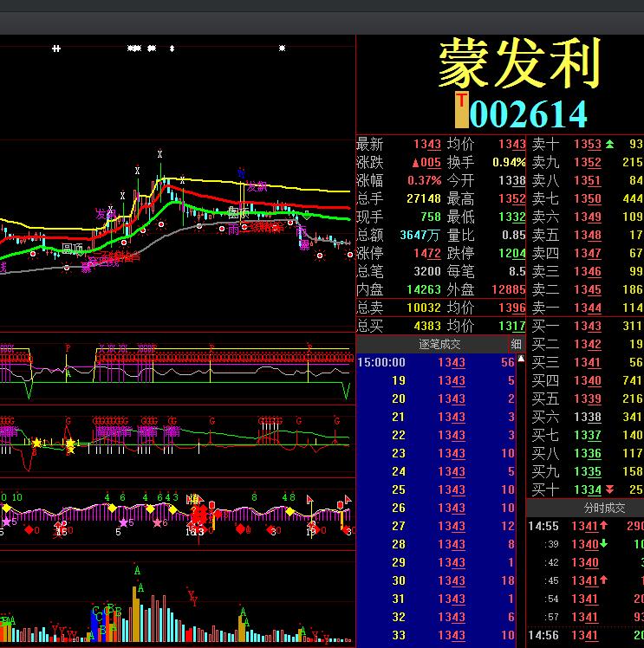Select the 卖一 ask price 1344
Image resolution: width=644 pixels, height=648 pixels.
pos(588,308)
